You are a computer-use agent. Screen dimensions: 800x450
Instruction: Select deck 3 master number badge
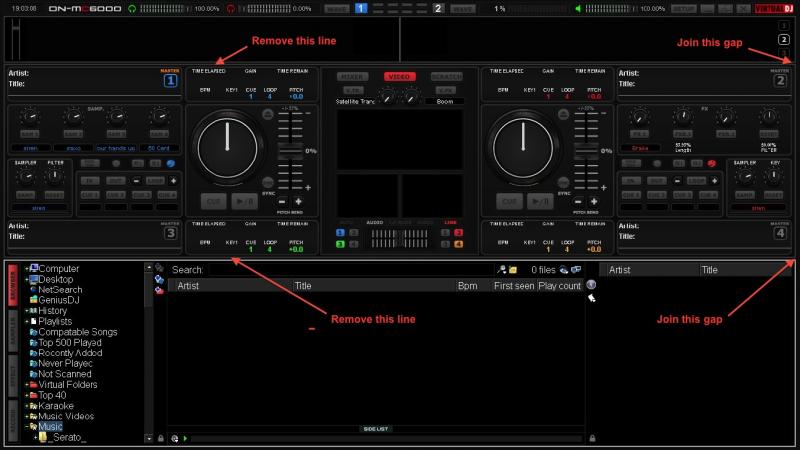coord(170,233)
